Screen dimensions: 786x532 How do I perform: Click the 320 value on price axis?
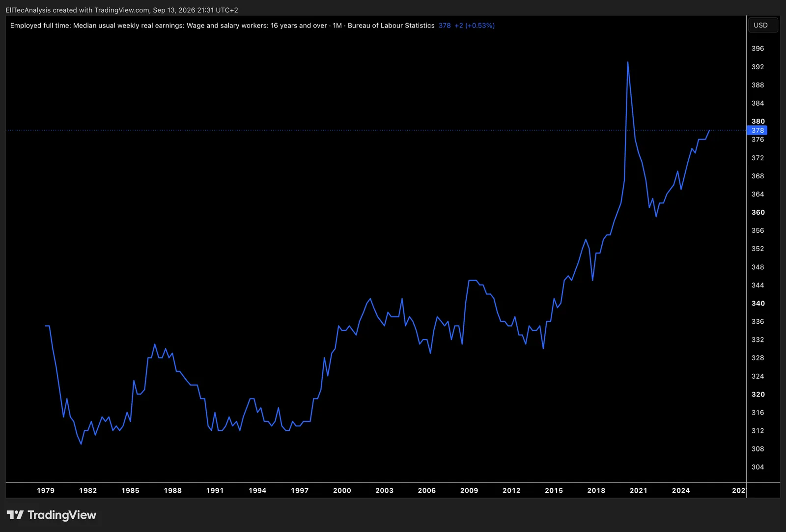758,394
